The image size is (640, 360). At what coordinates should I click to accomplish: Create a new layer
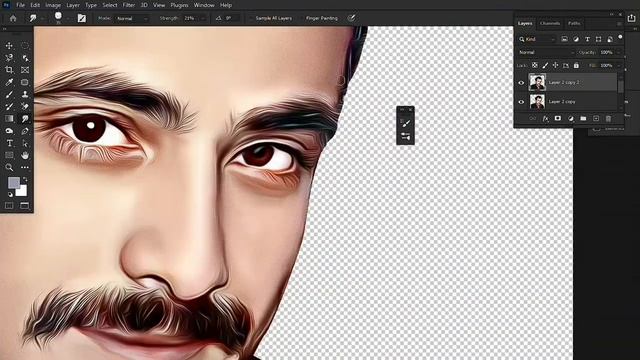596,118
